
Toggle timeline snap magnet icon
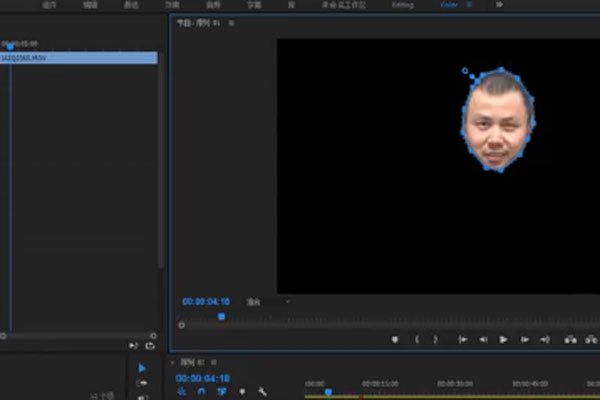[201, 392]
